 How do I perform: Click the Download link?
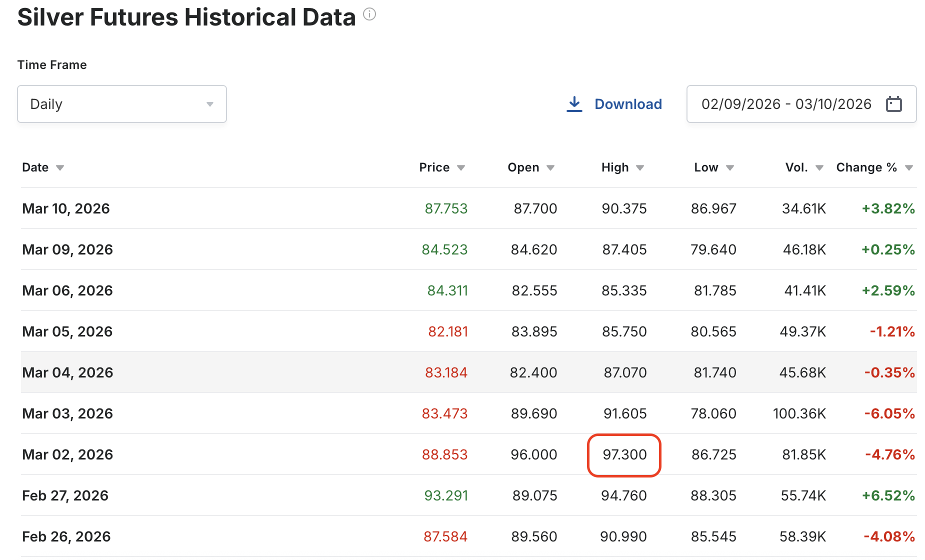(x=628, y=104)
